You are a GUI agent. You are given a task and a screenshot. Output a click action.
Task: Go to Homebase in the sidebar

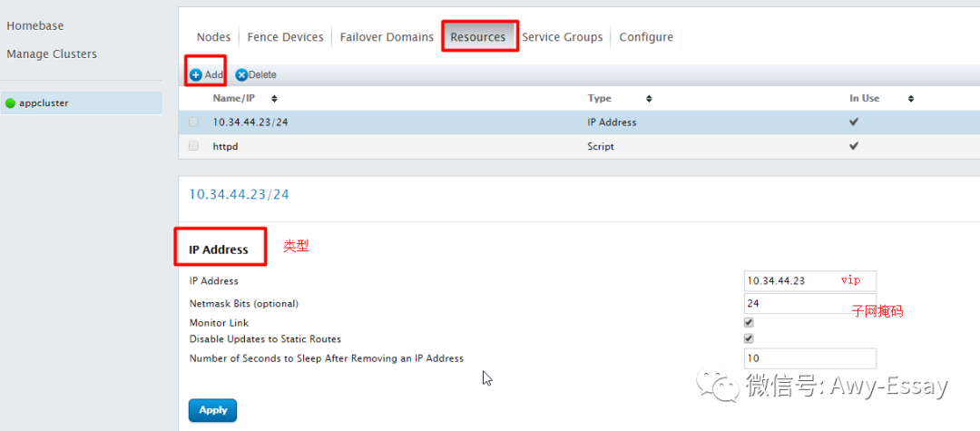click(x=35, y=26)
